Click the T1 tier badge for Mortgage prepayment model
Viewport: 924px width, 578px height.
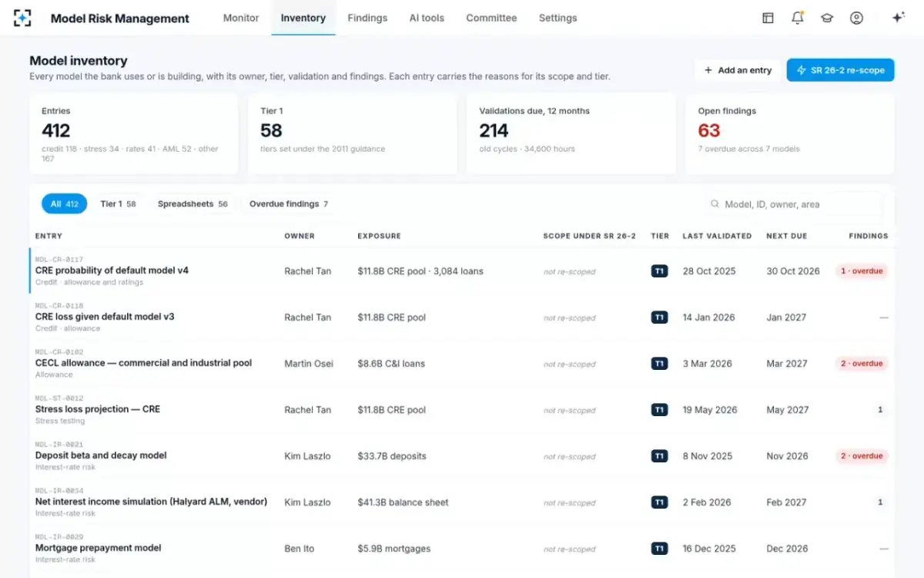pyautogui.click(x=659, y=549)
